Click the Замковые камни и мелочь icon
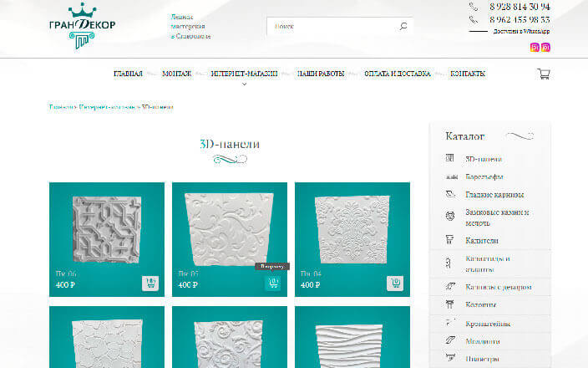Image resolution: width=588 pixels, height=368 pixels. pyautogui.click(x=450, y=216)
